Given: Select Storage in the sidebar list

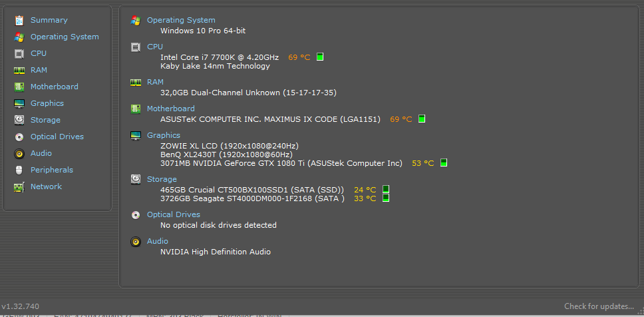Looking at the screenshot, I should [45, 120].
